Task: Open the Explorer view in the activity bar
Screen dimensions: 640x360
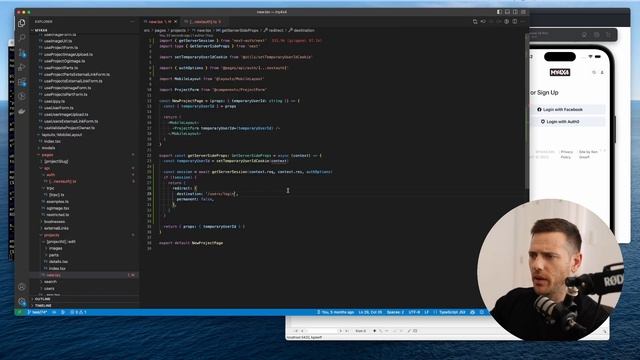Action: pos(22,24)
